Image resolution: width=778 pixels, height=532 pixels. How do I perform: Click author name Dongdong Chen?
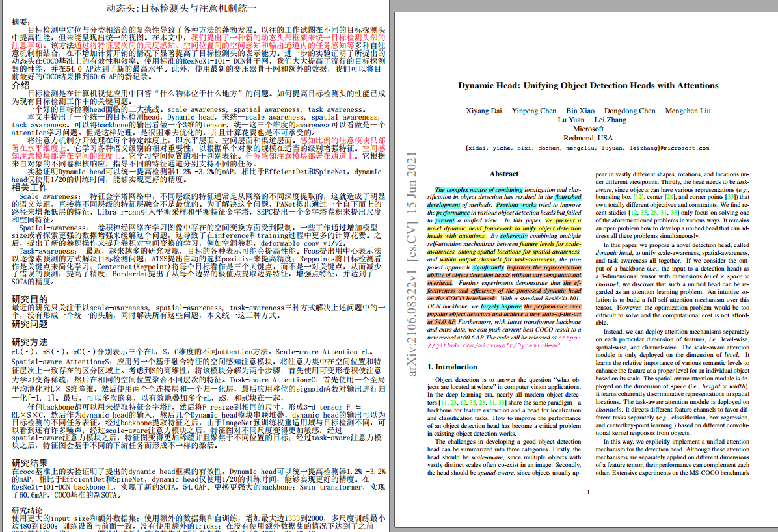(630, 111)
